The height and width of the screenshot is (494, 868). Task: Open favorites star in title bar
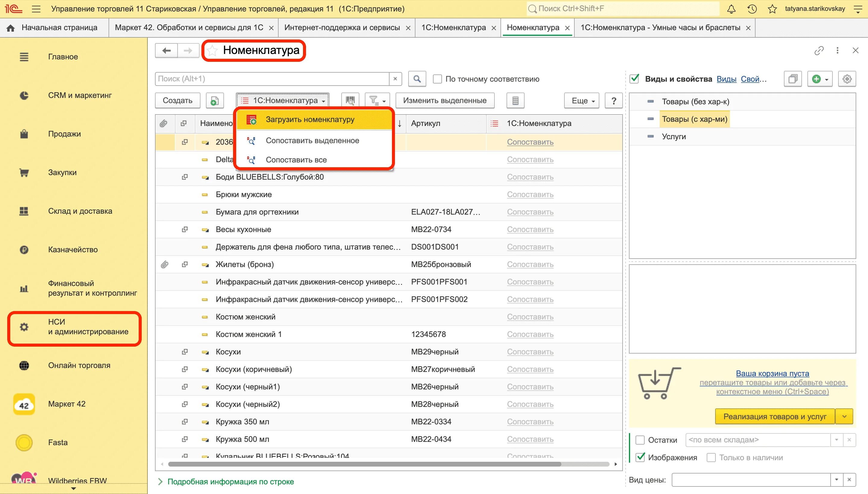pos(772,9)
